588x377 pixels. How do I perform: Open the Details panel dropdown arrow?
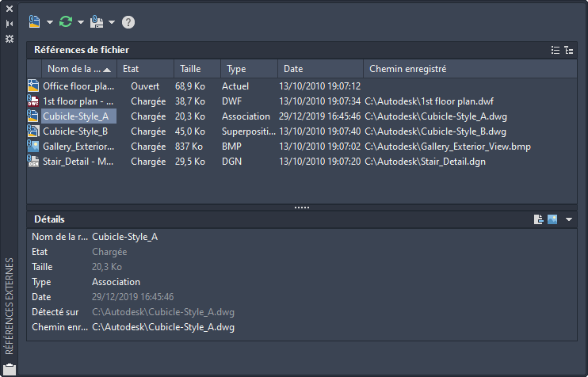pyautogui.click(x=568, y=219)
